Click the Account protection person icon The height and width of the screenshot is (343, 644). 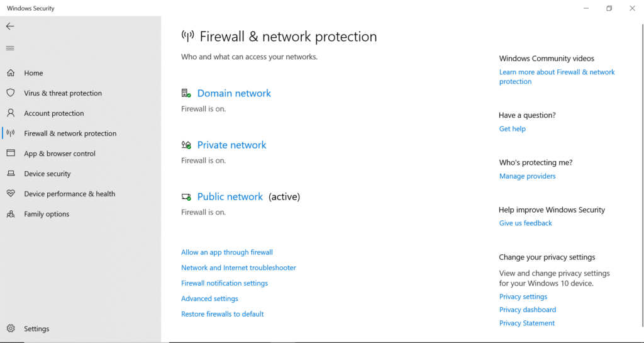coord(11,113)
